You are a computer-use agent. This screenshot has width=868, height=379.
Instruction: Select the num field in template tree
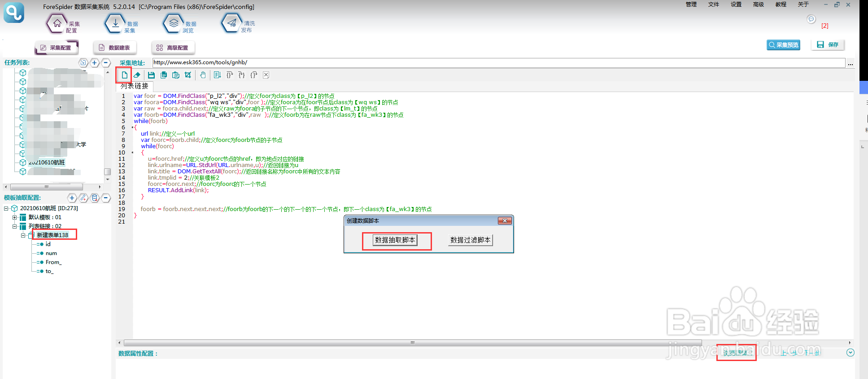coord(51,253)
